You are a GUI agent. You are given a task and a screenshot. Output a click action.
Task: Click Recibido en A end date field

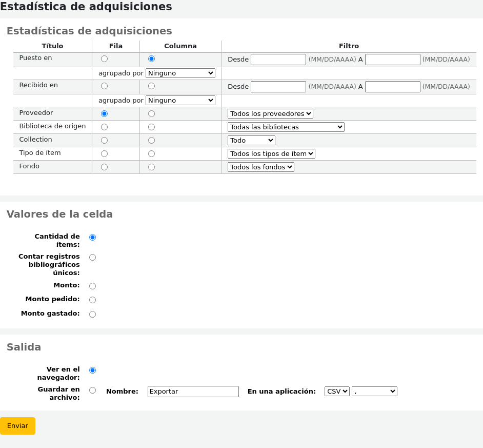(393, 87)
